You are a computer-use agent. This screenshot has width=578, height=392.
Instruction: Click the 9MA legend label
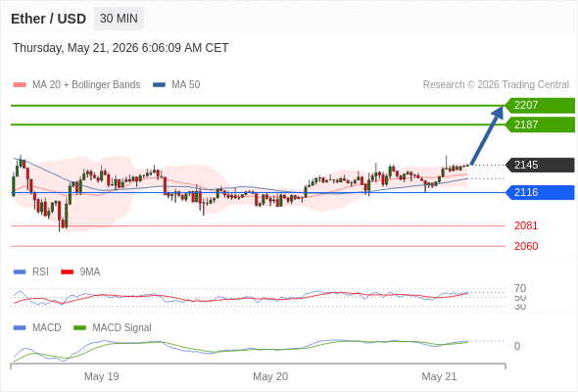pyautogui.click(x=90, y=271)
